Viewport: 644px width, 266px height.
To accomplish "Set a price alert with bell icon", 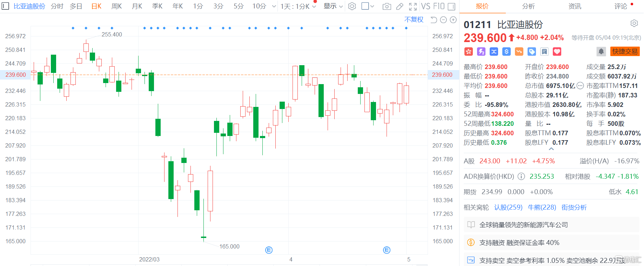I will point(601,52).
